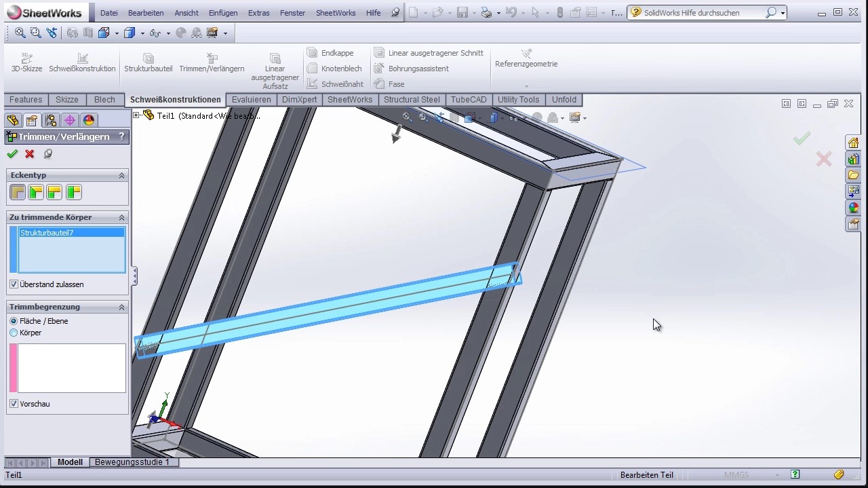Click the Bewegungsstudie 1 tab
This screenshot has width=868, height=488.
pos(132,462)
